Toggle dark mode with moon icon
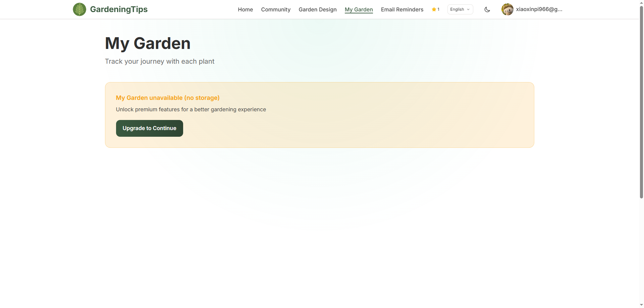This screenshot has width=644, height=308. click(x=487, y=9)
